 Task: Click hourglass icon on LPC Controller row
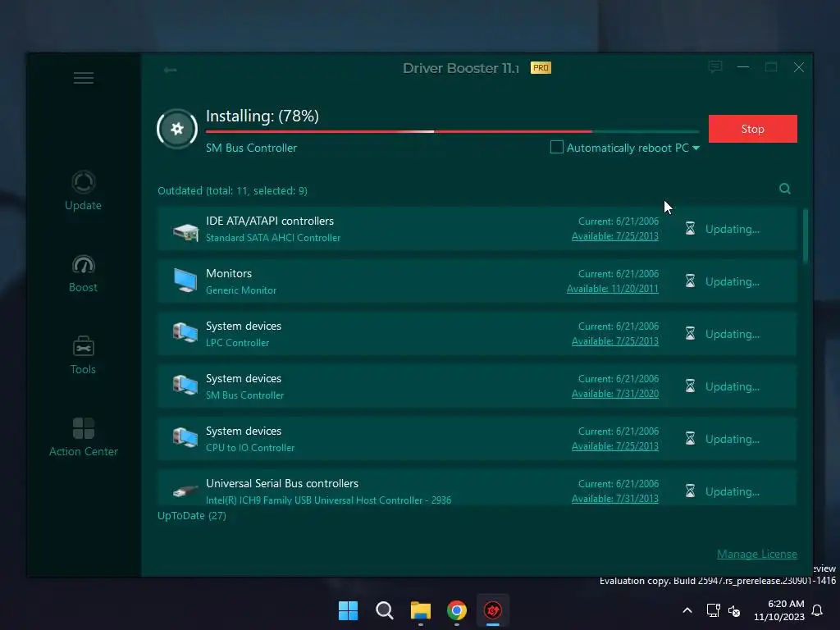690,334
